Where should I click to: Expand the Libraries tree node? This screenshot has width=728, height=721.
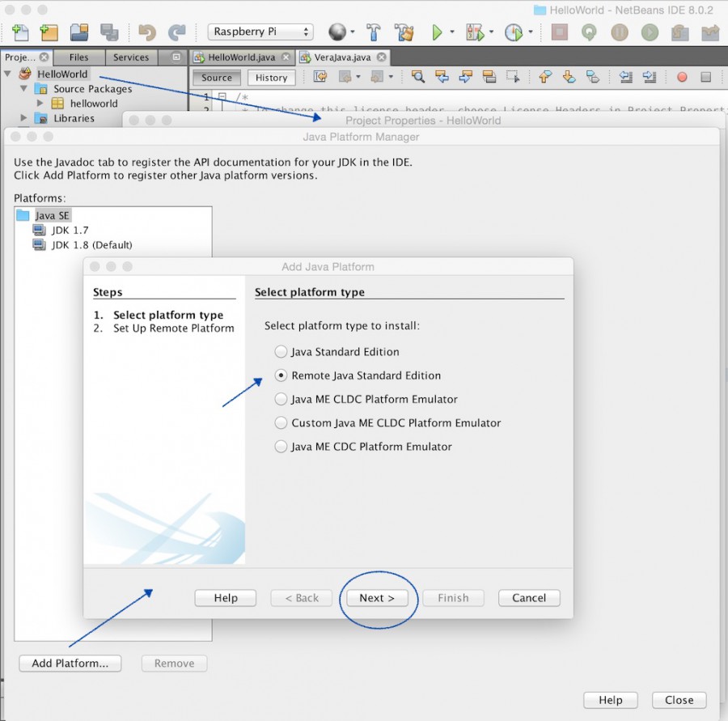click(x=23, y=118)
